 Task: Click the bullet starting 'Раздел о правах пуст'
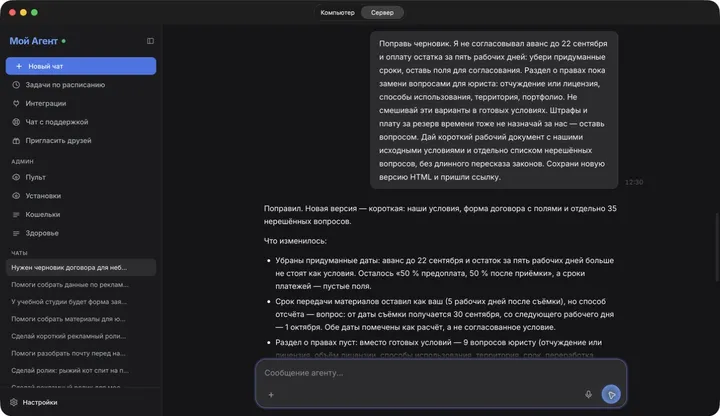pyautogui.click(x=439, y=349)
